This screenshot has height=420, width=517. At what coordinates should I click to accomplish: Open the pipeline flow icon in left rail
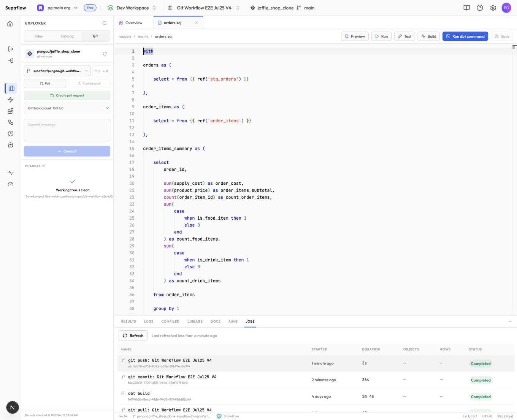(x=11, y=100)
